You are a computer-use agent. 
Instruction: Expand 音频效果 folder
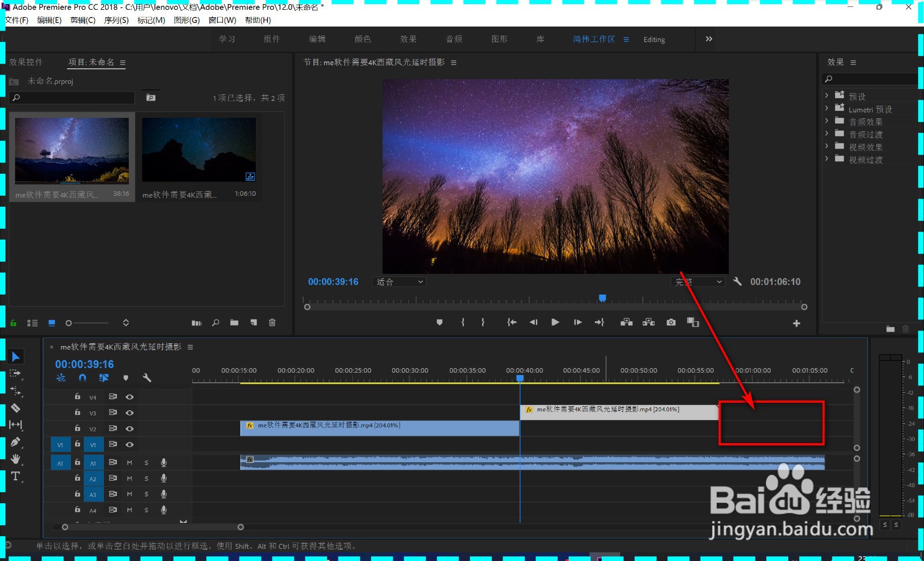tap(826, 121)
